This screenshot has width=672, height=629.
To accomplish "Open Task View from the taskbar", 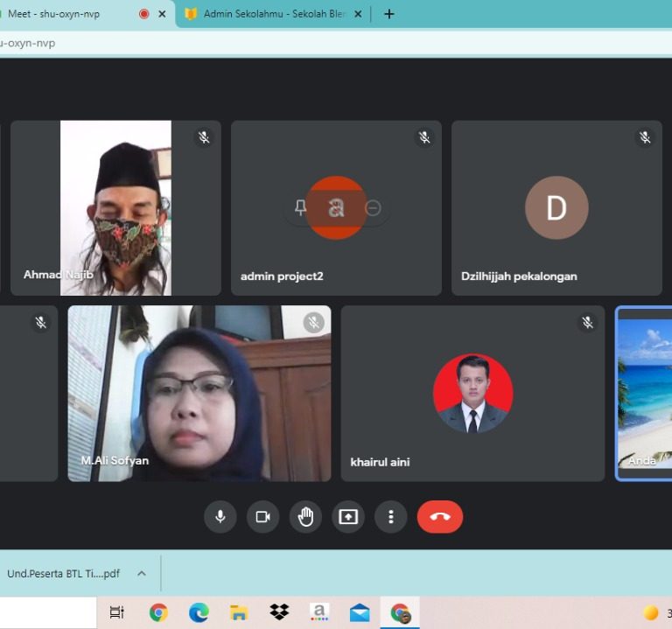I will coord(116,612).
